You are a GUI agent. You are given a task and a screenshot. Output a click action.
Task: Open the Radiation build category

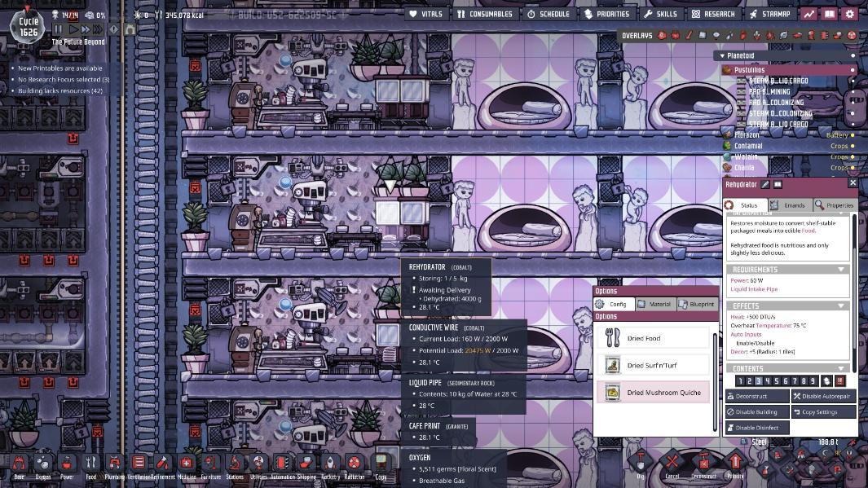(355, 463)
